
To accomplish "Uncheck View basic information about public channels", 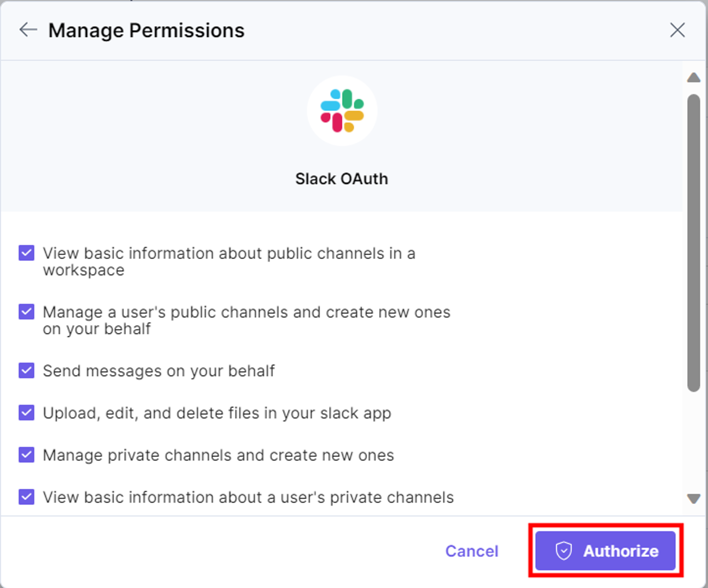I will 26,253.
